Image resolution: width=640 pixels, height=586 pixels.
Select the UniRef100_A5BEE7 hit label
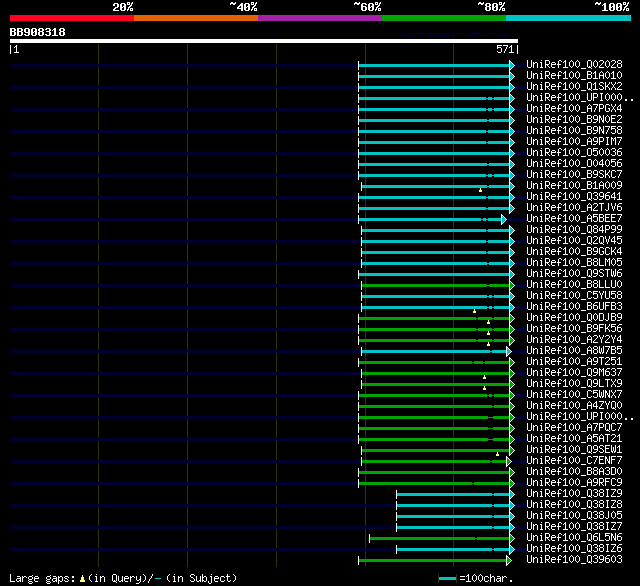tap(574, 219)
